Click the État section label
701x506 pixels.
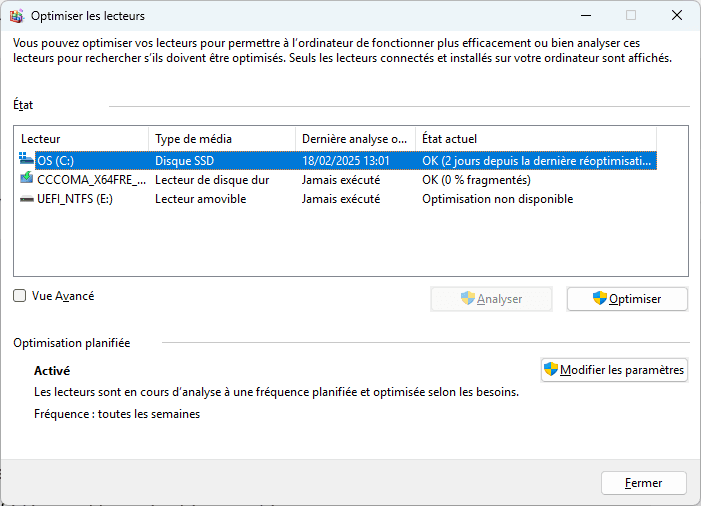click(23, 105)
